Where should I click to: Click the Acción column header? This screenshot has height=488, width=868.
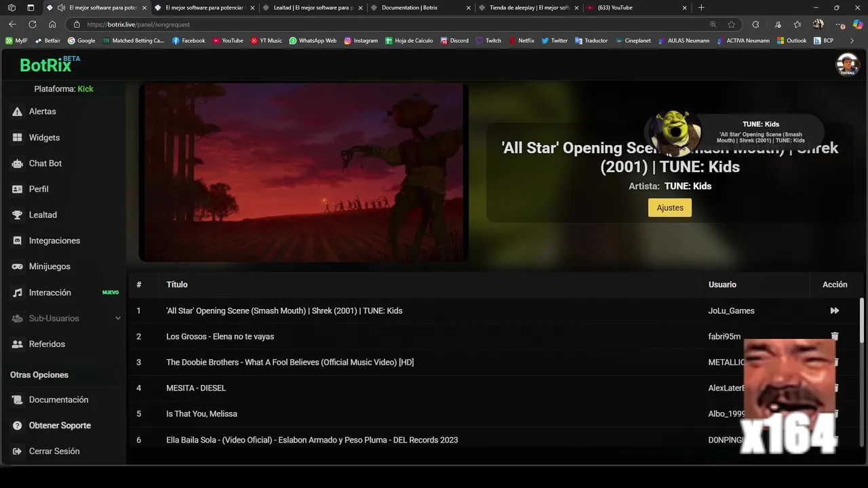835,285
